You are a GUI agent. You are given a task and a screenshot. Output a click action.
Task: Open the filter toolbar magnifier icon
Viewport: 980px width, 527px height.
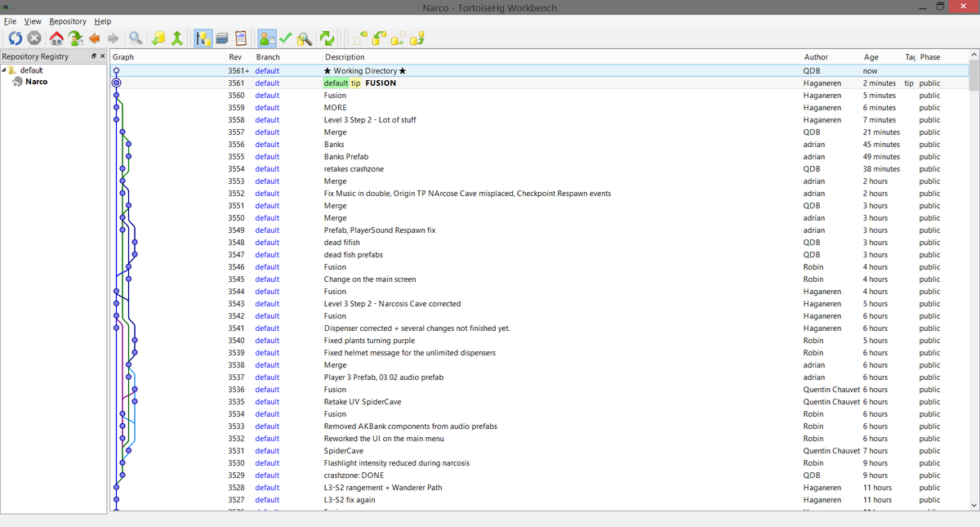pos(136,38)
